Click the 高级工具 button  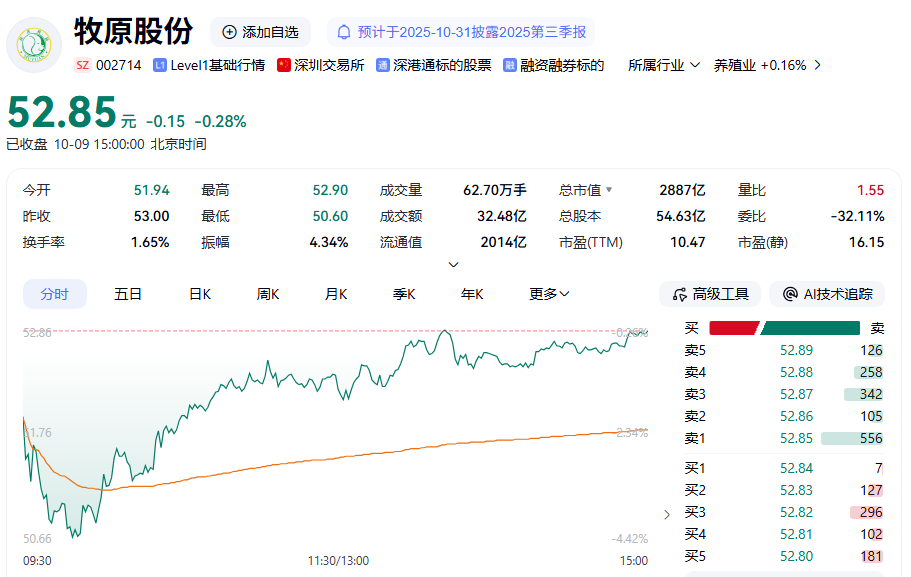[x=710, y=294]
